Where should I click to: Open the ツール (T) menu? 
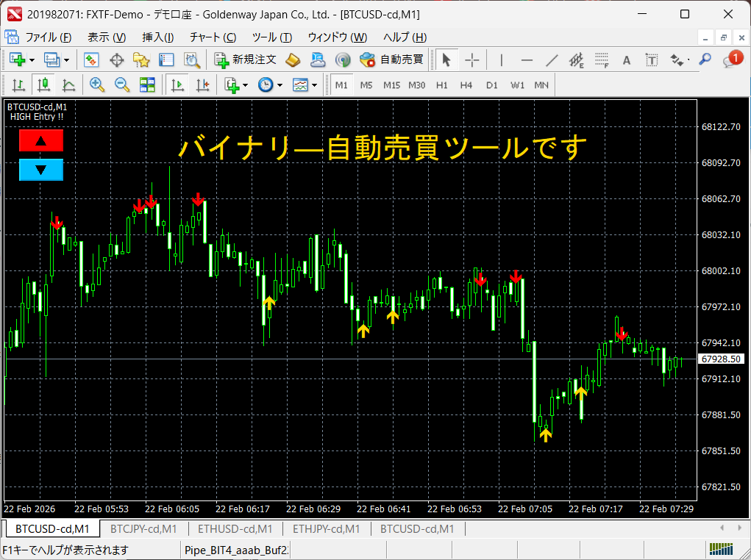click(x=272, y=37)
